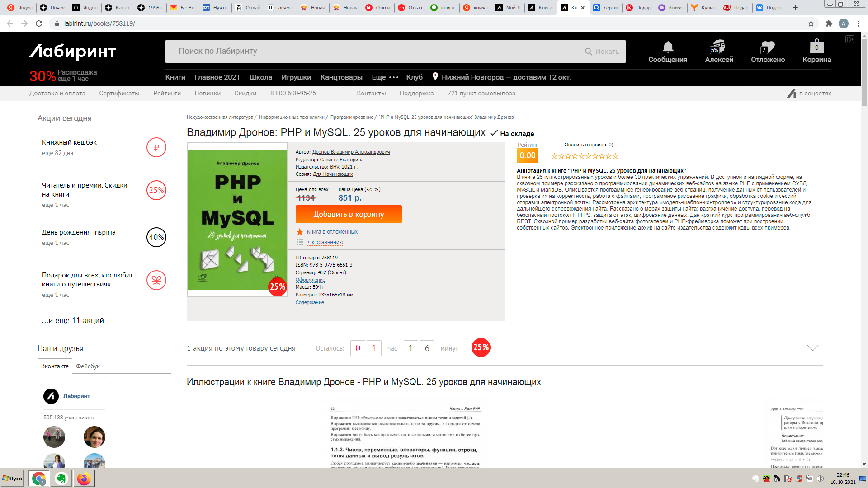Open the Скидки link
This screenshot has width=868, height=488.
point(245,94)
